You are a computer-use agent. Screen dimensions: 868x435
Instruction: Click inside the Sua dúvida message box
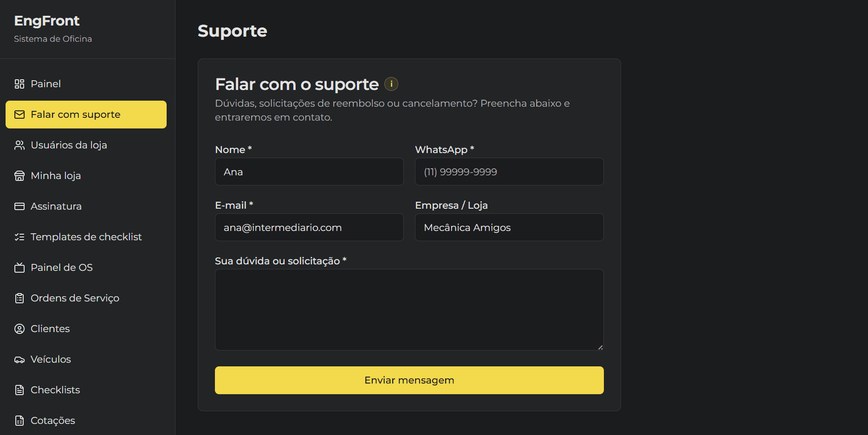coord(409,310)
